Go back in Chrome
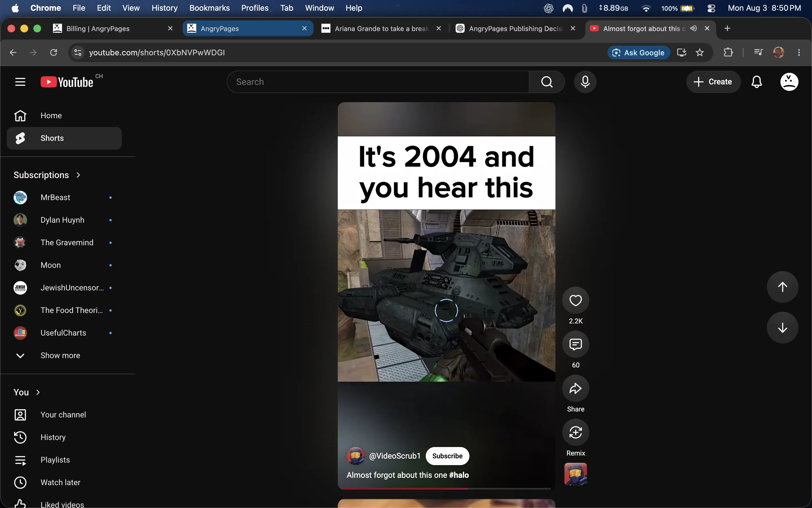The width and height of the screenshot is (812, 508). point(13,52)
